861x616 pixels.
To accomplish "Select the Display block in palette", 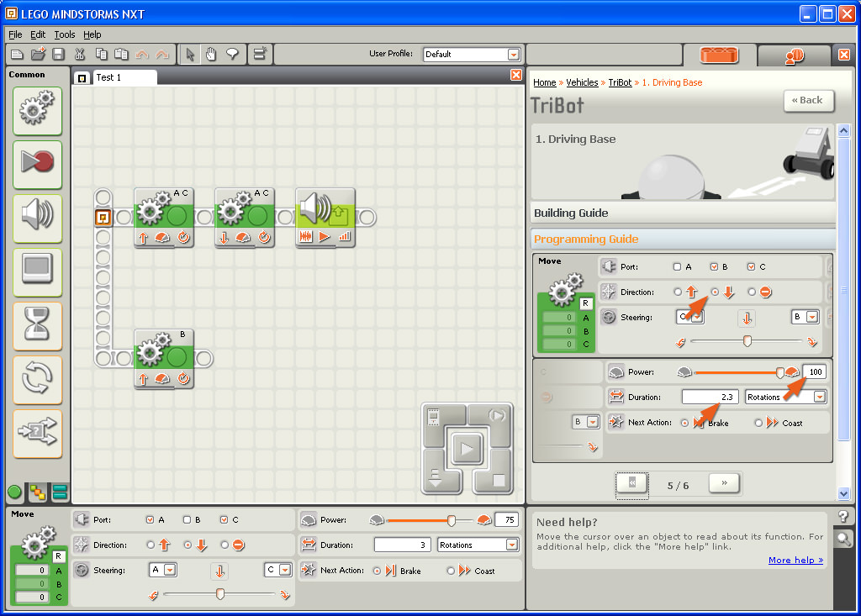I will 37,271.
